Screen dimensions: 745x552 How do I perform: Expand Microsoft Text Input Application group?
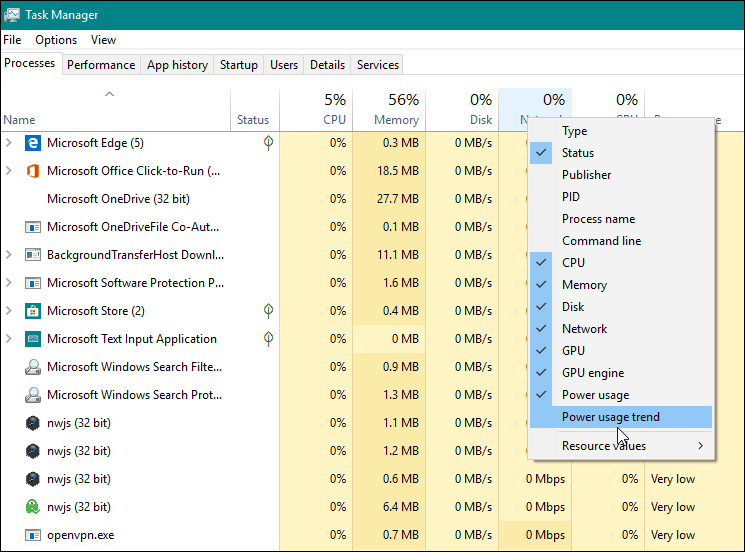tap(9, 339)
